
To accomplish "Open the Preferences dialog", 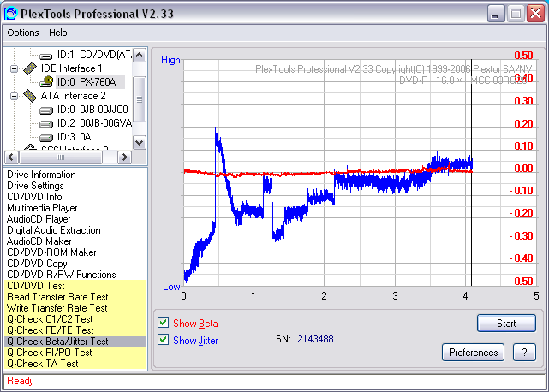I will point(473,352).
